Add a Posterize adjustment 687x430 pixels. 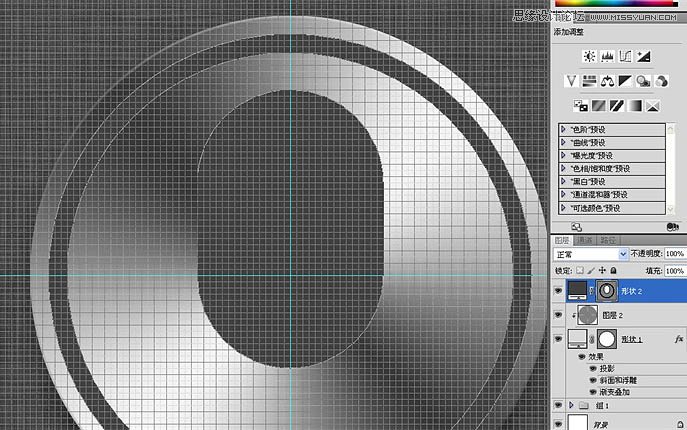coord(598,106)
